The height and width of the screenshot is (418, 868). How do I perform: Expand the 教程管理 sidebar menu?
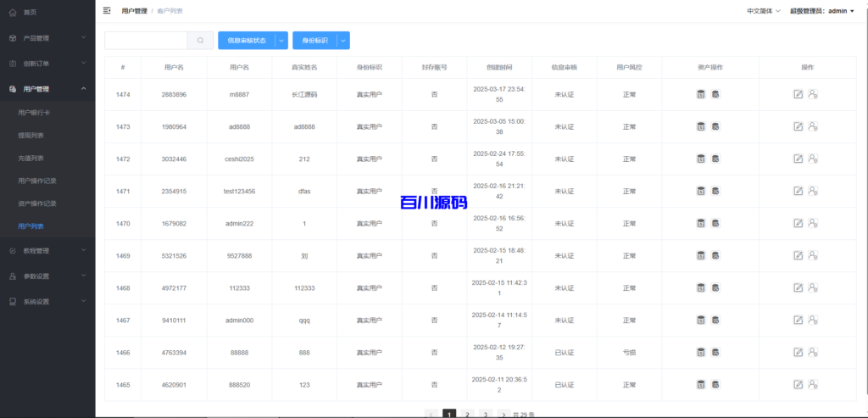coord(47,250)
